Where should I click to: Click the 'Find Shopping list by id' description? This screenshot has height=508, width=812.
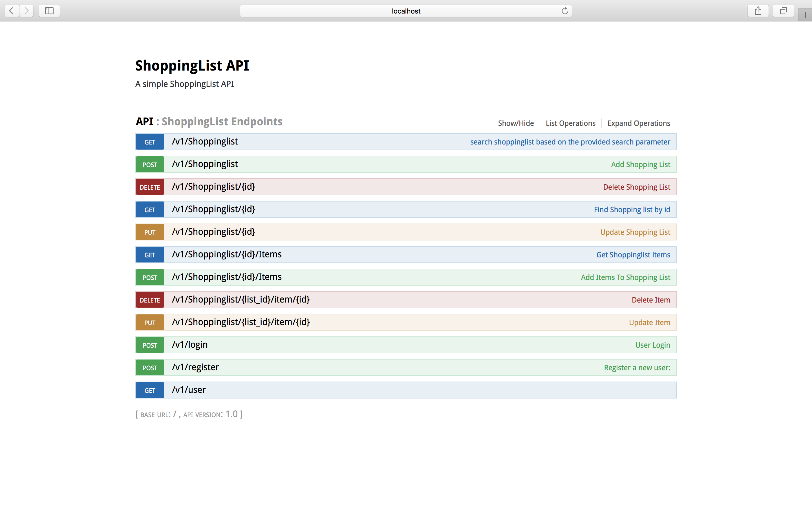pyautogui.click(x=632, y=210)
